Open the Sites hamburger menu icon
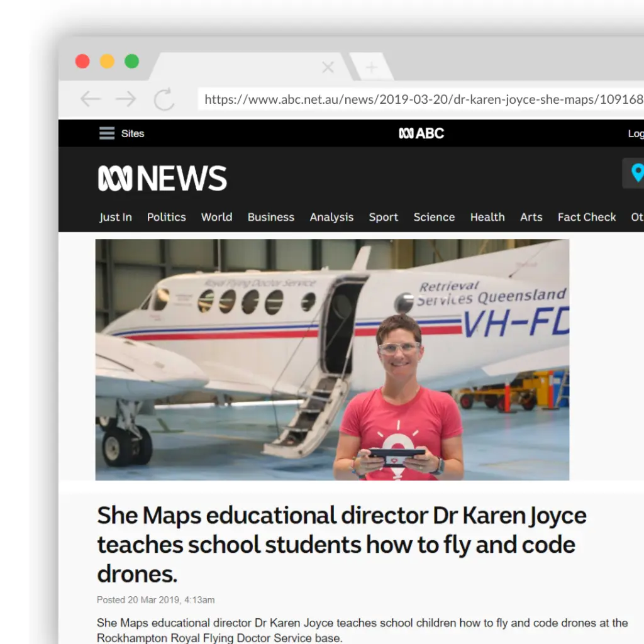This screenshot has height=644, width=644. pyautogui.click(x=107, y=133)
